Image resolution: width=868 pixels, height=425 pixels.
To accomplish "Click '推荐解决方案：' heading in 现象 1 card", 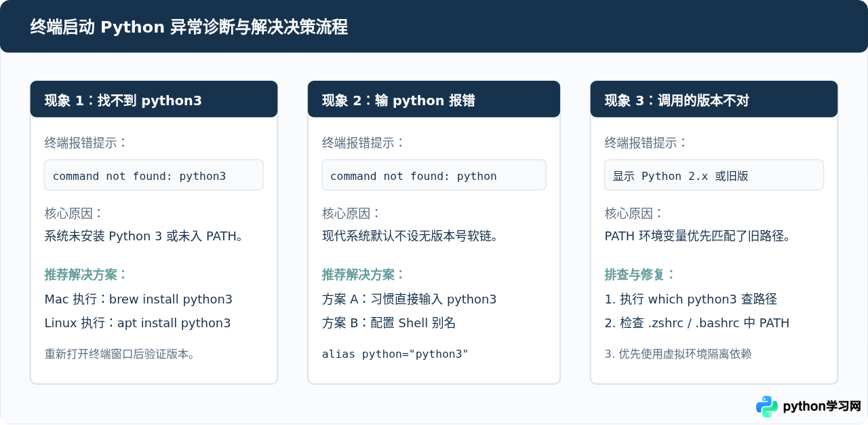I will point(86,275).
